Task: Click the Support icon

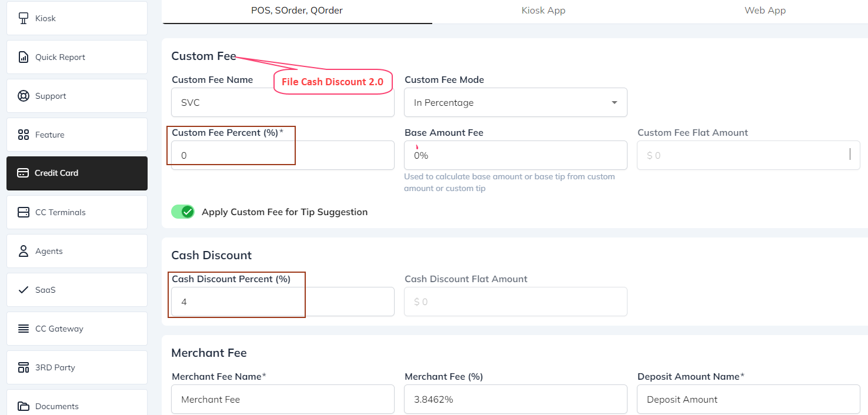Action: 22,96
